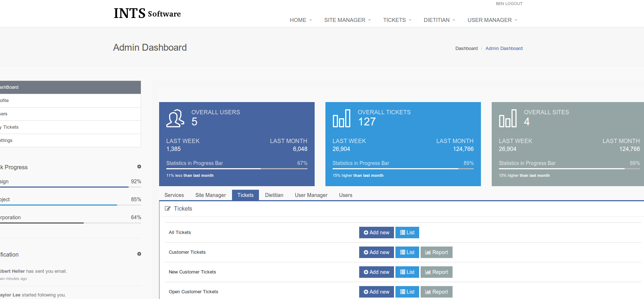
Task: Click Add new for All Tickets
Action: click(x=376, y=233)
